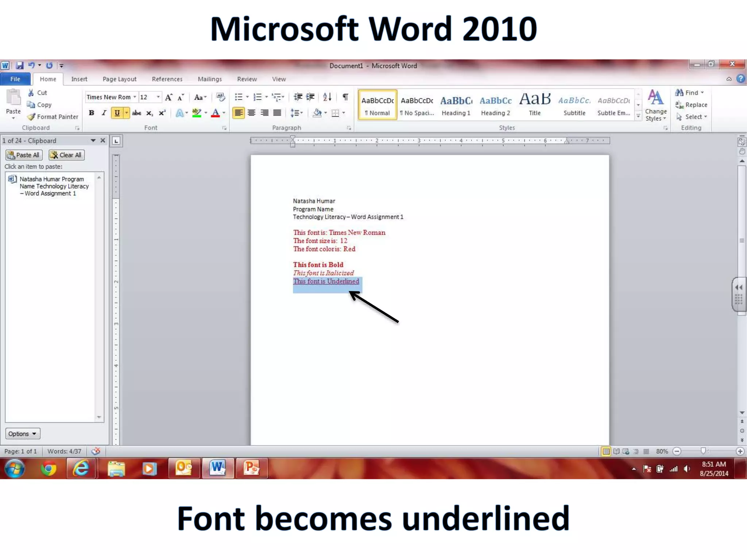The height and width of the screenshot is (560, 747).
Task: Click Change Styles button
Action: 655,106
